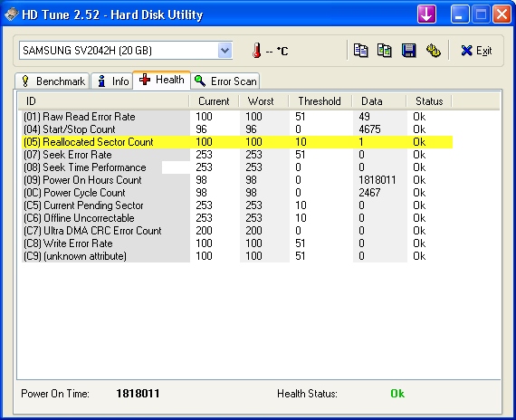Click data value 4675 in Start/Stop Count row

click(x=369, y=129)
